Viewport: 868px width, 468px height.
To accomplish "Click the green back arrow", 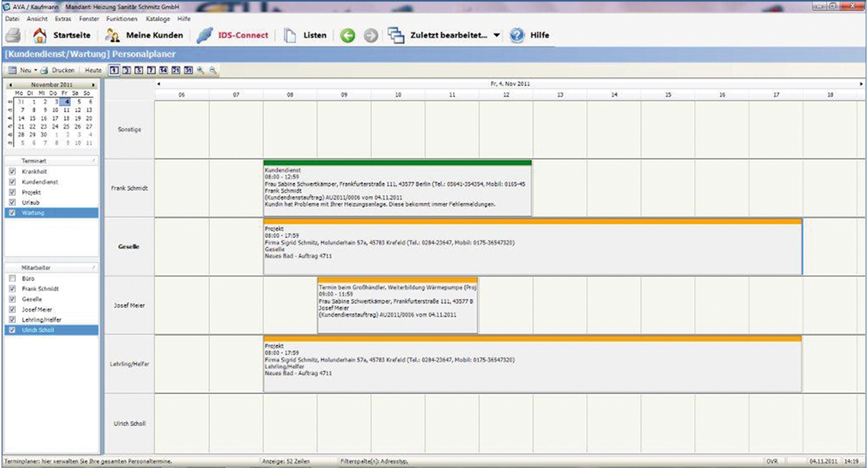I will tap(347, 35).
